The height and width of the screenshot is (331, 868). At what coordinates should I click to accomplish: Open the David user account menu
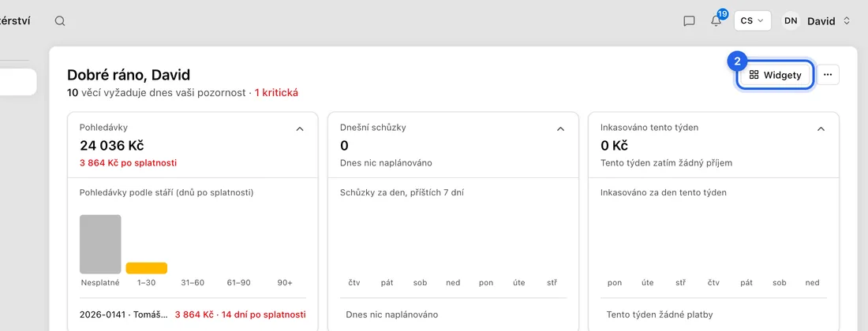[x=816, y=21]
